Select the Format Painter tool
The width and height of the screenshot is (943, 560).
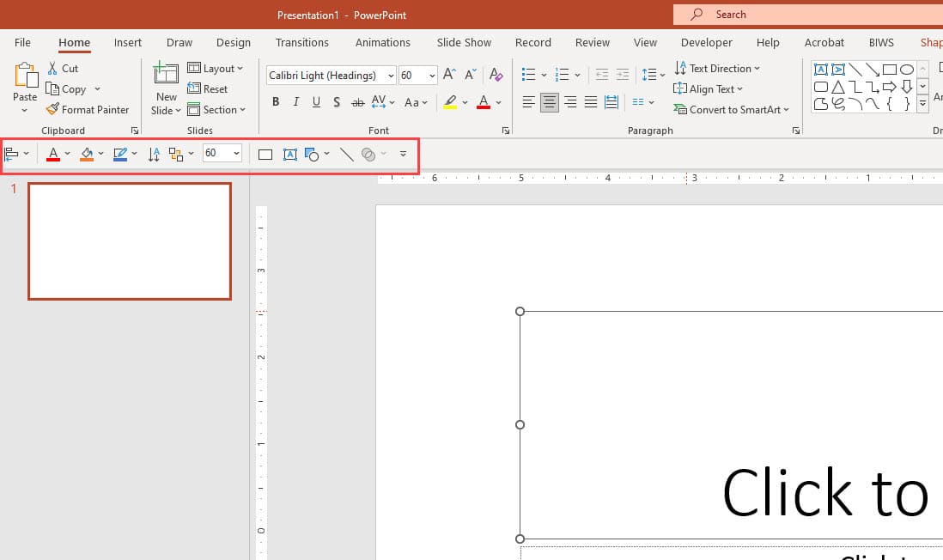click(88, 109)
